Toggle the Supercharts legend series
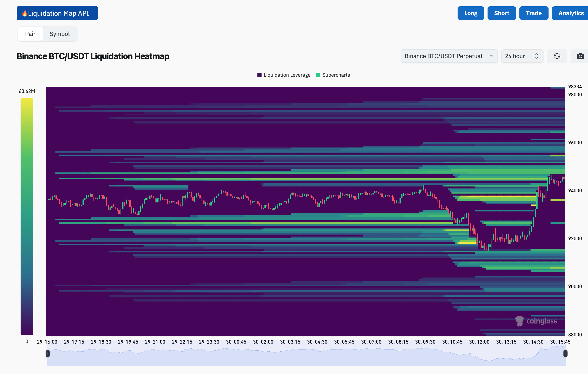The width and height of the screenshot is (588, 374). coord(336,75)
